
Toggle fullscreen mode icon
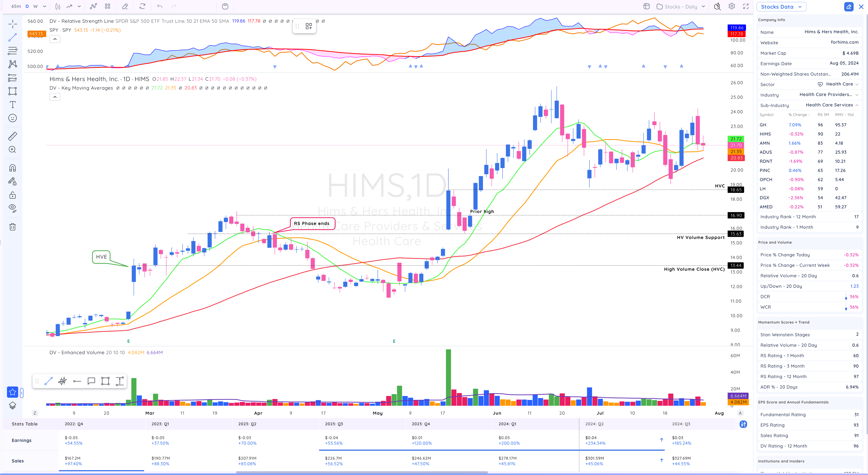(x=746, y=7)
